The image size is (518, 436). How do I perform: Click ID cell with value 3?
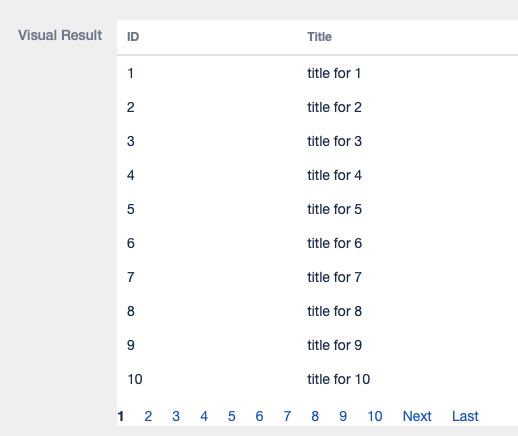[131, 141]
